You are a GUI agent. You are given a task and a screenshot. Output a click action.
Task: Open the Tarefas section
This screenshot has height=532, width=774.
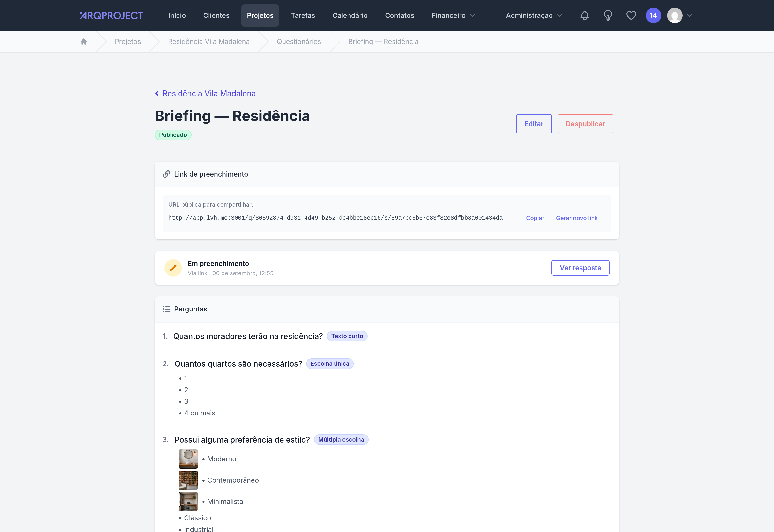click(x=303, y=15)
